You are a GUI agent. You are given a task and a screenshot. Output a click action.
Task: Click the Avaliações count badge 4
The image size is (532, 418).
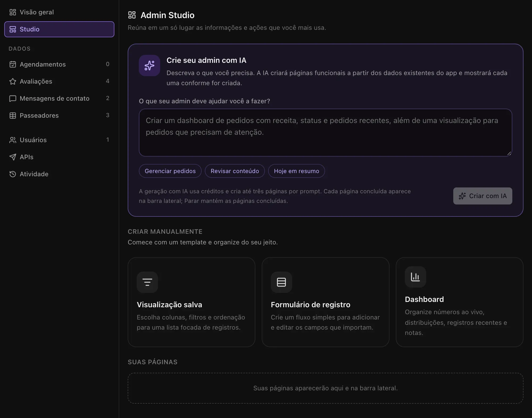[108, 81]
